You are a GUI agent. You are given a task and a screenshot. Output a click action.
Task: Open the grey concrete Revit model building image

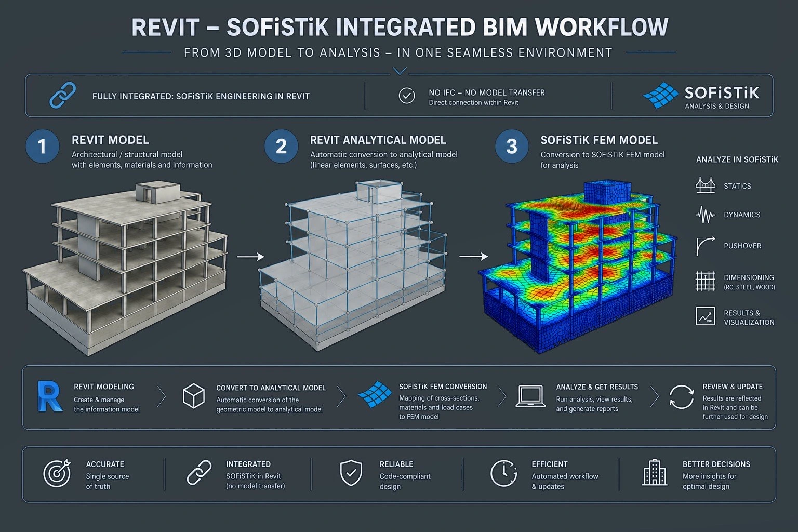click(125, 268)
